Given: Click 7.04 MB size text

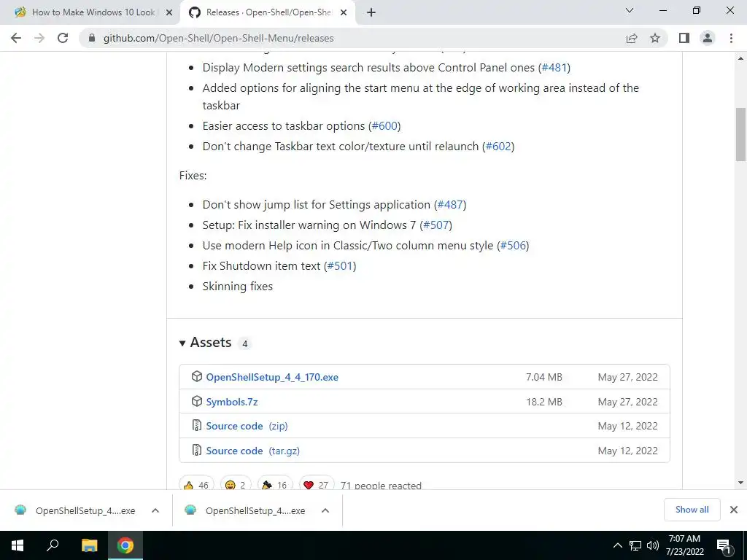Looking at the screenshot, I should tap(543, 377).
